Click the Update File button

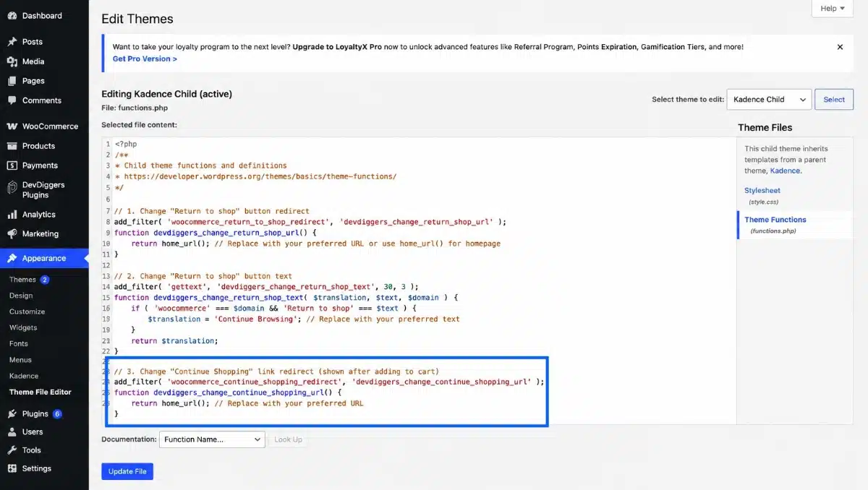pyautogui.click(x=127, y=471)
